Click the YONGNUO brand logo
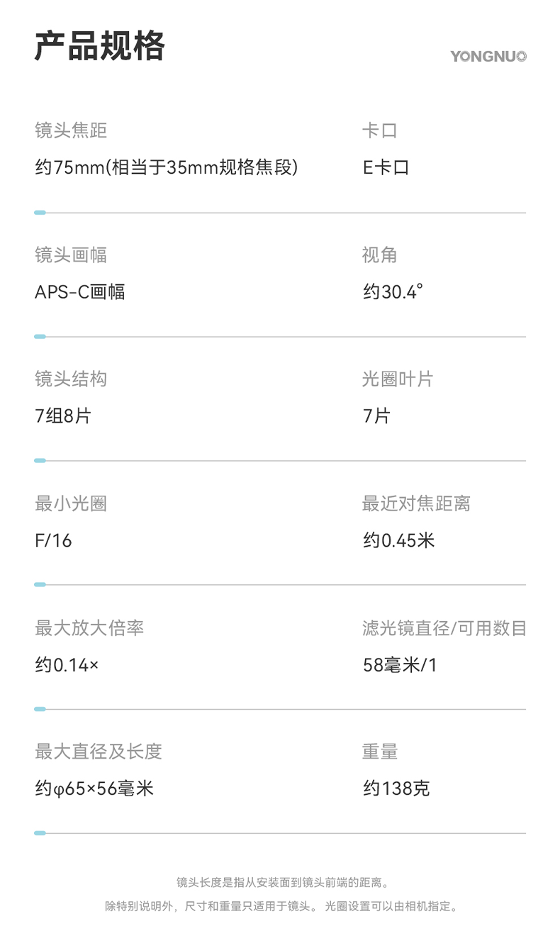 click(x=488, y=57)
